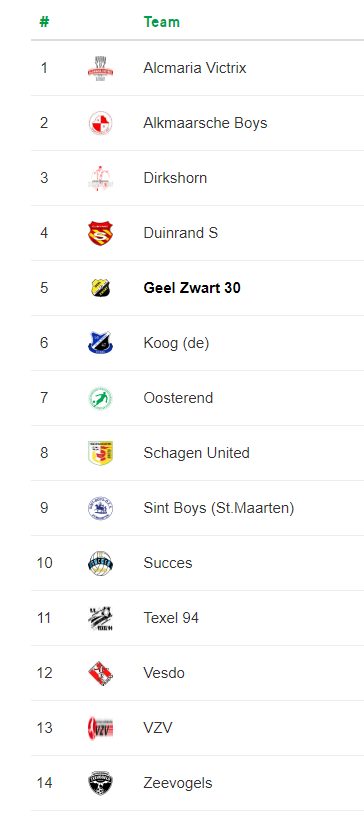
Task: Open the Dirkshorn team name link
Action: [x=175, y=178]
